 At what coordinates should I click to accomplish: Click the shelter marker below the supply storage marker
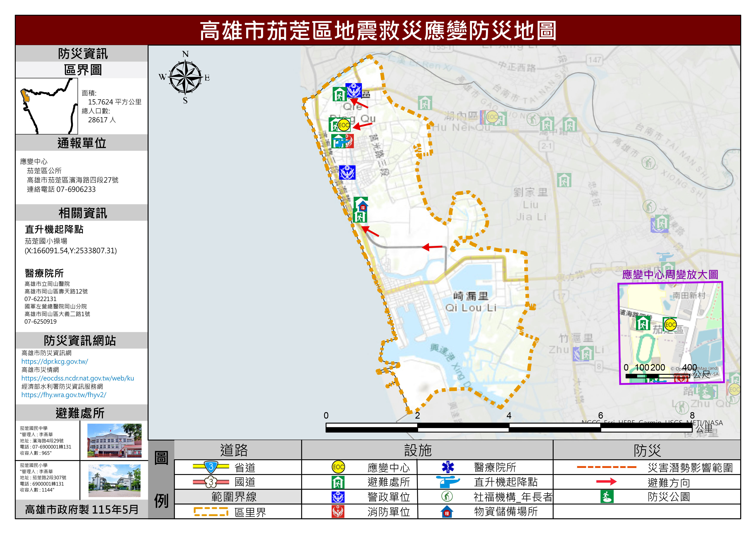pyautogui.click(x=359, y=216)
